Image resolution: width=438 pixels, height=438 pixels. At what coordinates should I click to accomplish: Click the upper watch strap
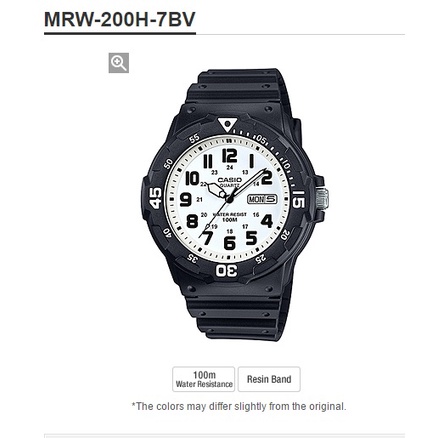pyautogui.click(x=237, y=87)
